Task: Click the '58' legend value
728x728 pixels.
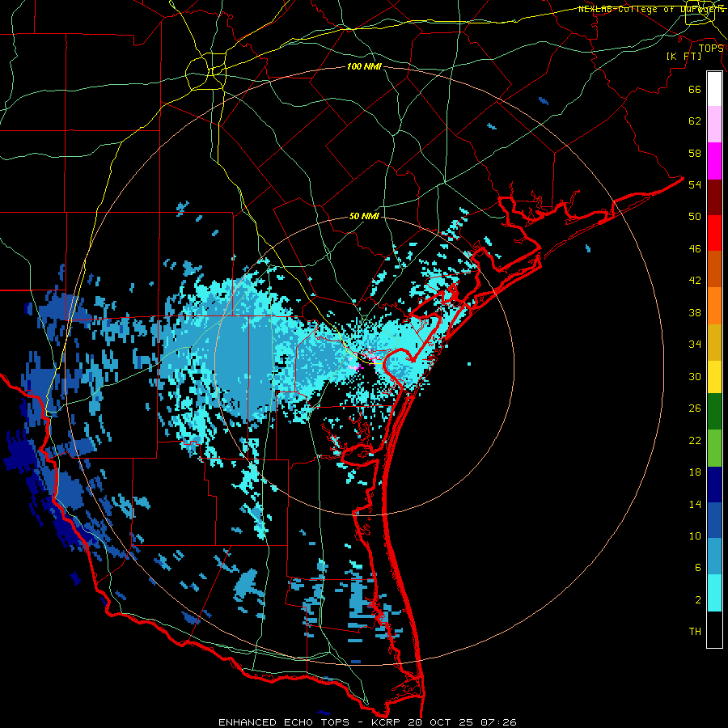Action: tap(695, 153)
